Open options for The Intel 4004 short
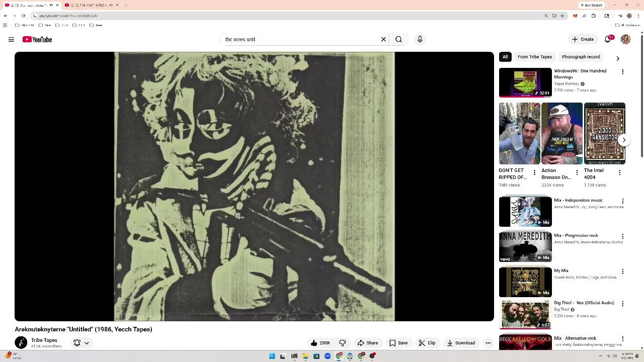The height and width of the screenshot is (362, 644). tap(619, 172)
